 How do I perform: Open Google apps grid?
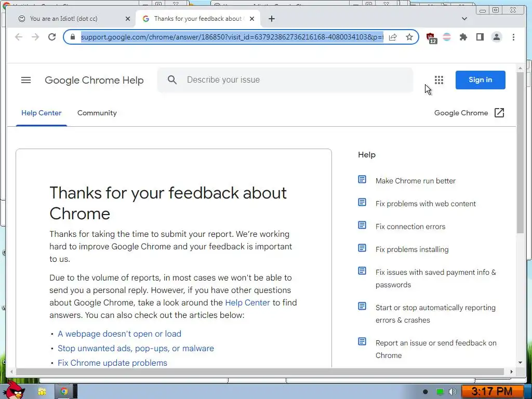pos(438,79)
